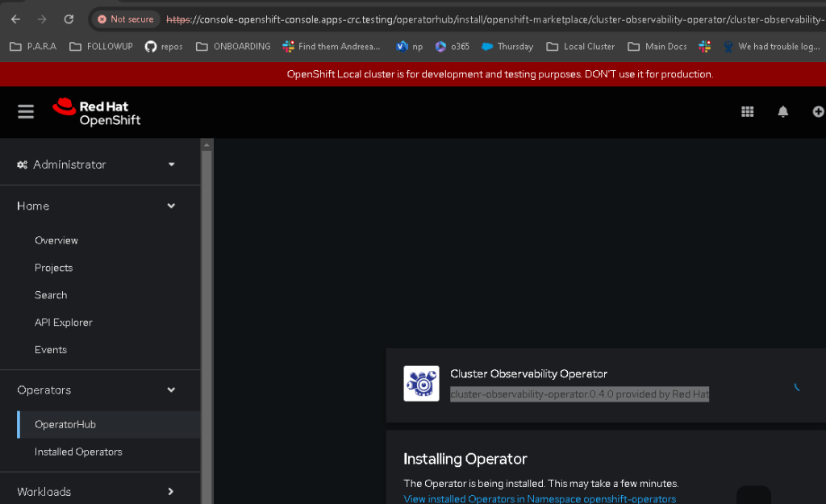Click the address bar URL
Screen dimensions: 826x504
494,19
